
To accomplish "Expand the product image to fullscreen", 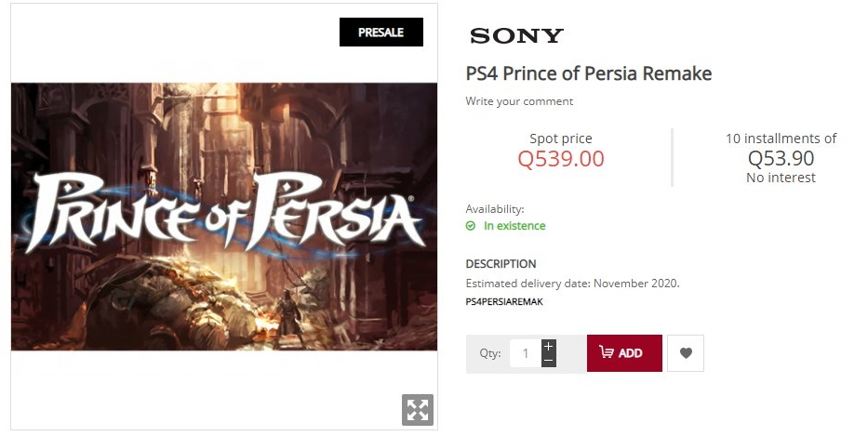I will (x=418, y=410).
